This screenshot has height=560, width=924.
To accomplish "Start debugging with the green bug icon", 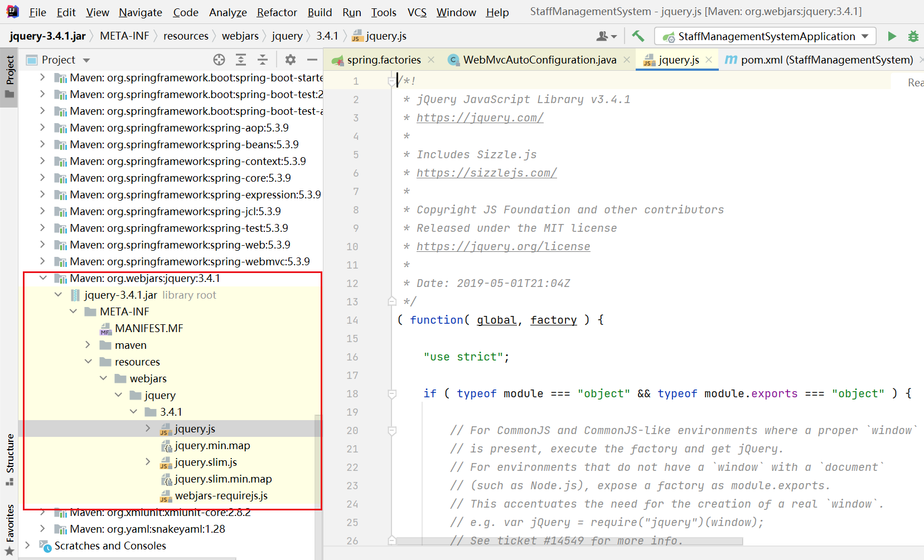I will coord(913,36).
